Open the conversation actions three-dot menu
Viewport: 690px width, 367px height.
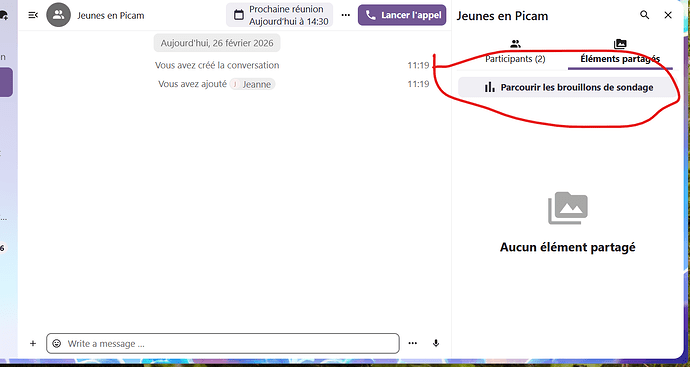pyautogui.click(x=346, y=15)
